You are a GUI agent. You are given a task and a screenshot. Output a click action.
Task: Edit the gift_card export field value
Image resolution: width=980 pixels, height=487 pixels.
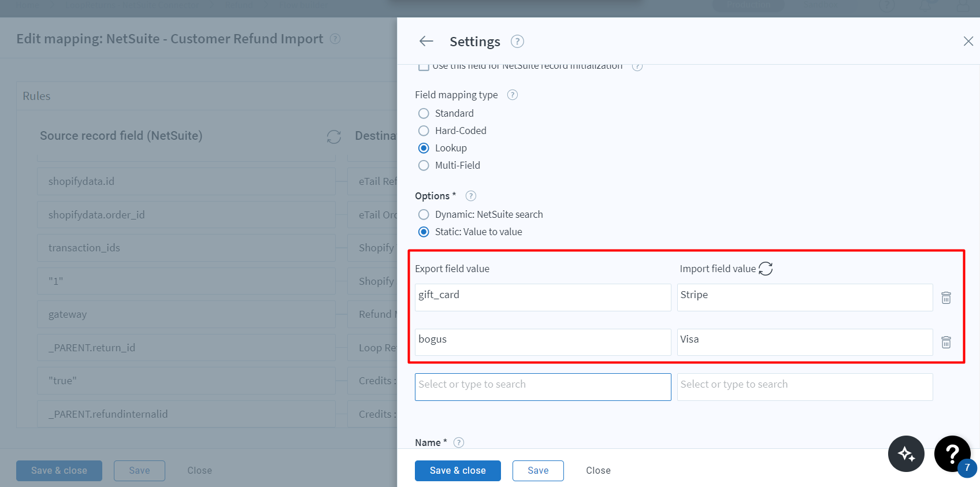(543, 298)
